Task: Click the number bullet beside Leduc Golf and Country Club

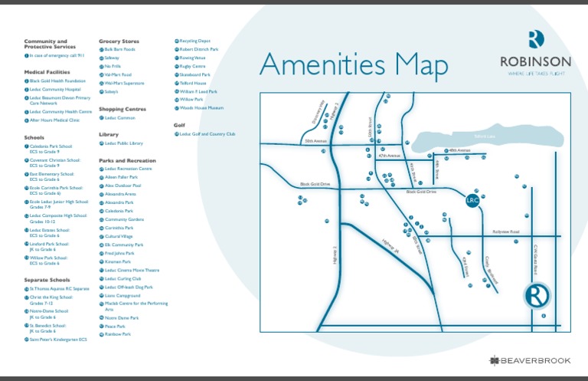Action: tap(176, 134)
